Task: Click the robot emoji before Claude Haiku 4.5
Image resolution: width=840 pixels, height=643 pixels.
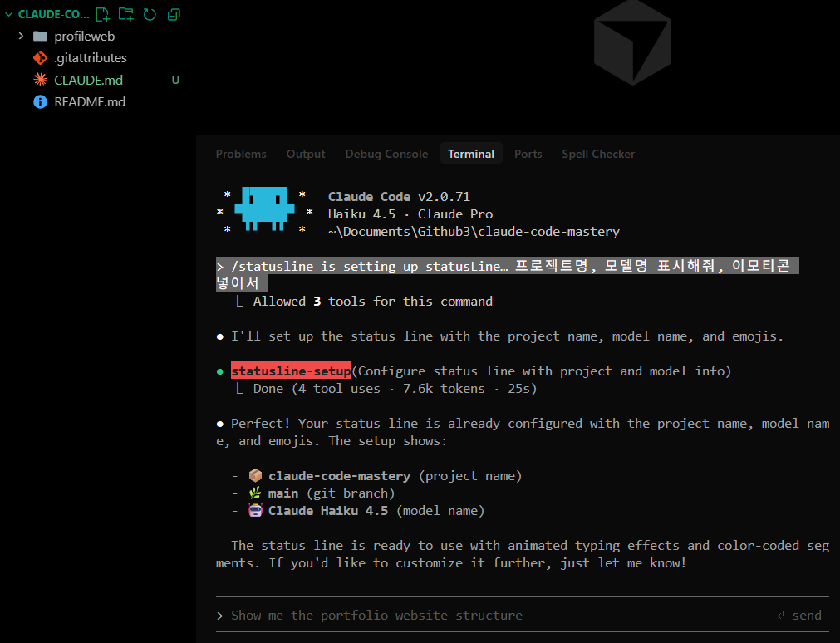Action: [256, 510]
